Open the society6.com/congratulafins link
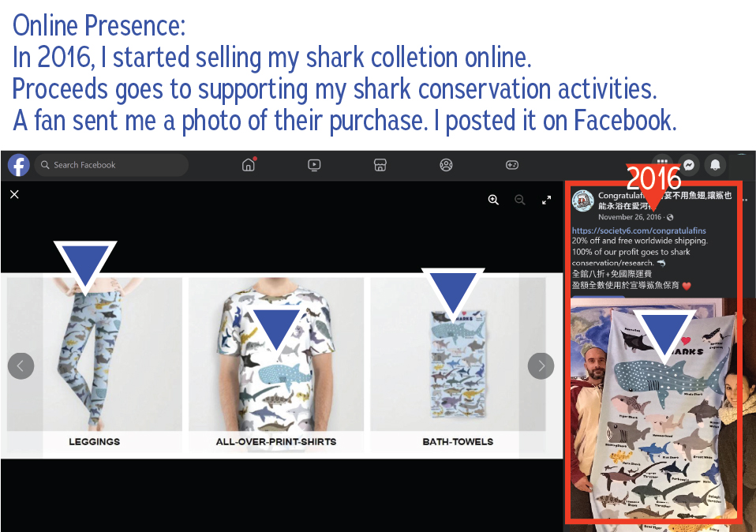This screenshot has height=532, width=756. [639, 230]
